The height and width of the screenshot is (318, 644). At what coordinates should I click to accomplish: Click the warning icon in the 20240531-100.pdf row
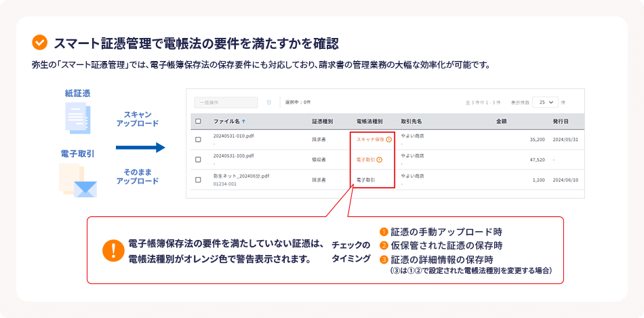(380, 160)
